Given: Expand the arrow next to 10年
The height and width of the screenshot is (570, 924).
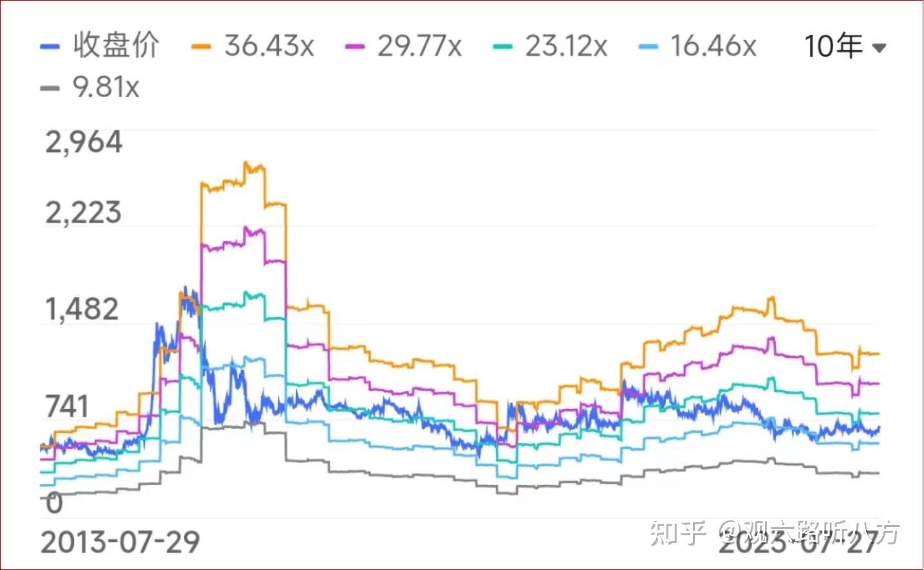Looking at the screenshot, I should click(x=879, y=48).
